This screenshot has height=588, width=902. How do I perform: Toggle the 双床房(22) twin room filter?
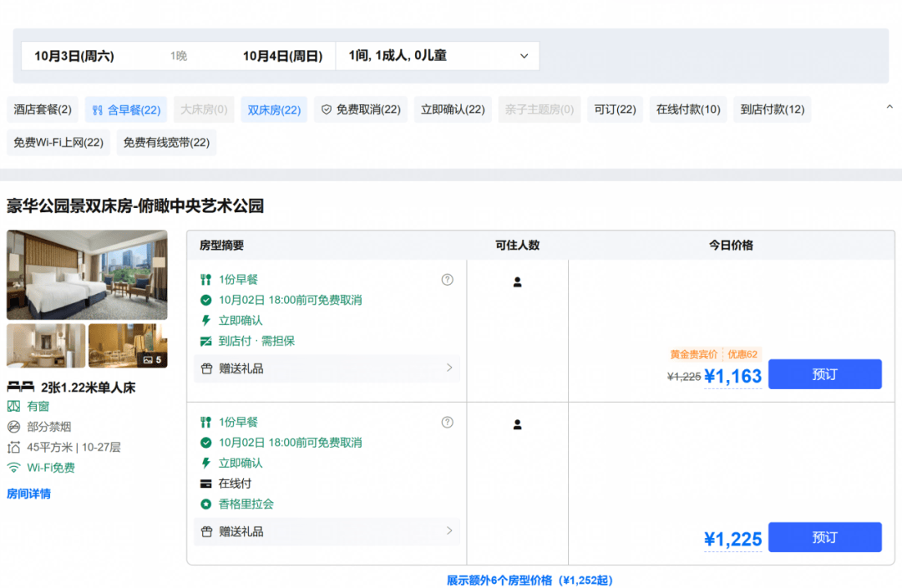point(274,109)
